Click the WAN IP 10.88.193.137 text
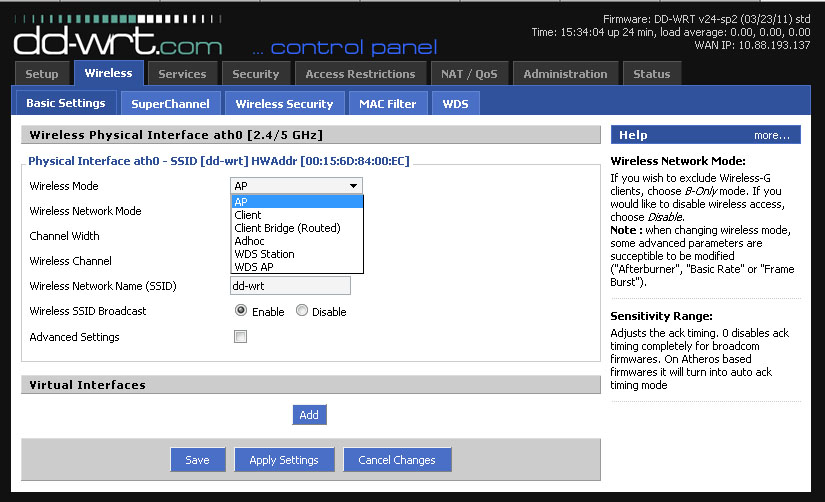825x502 pixels. 752,45
